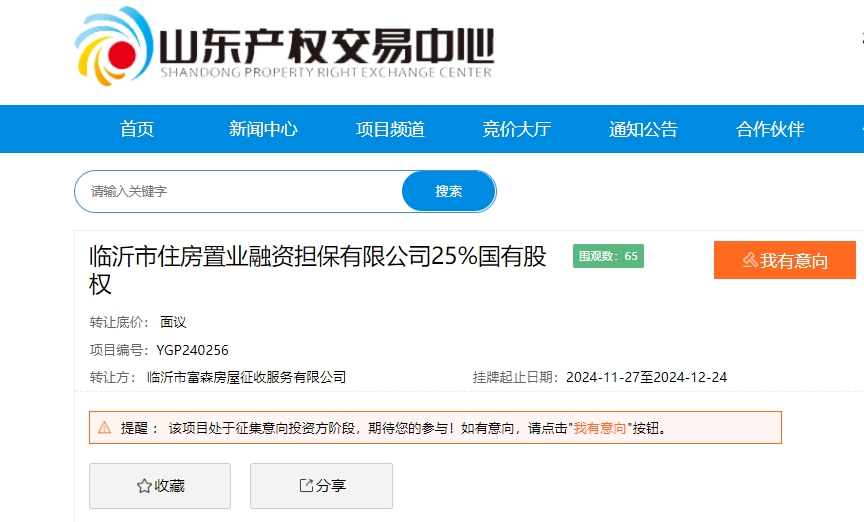The height and width of the screenshot is (522, 864).
Task: Open 通知公告 in the navigation
Action: 643,129
